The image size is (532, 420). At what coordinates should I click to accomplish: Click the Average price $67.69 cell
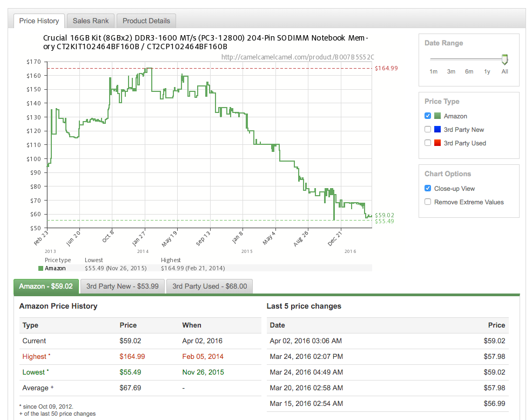(130, 388)
